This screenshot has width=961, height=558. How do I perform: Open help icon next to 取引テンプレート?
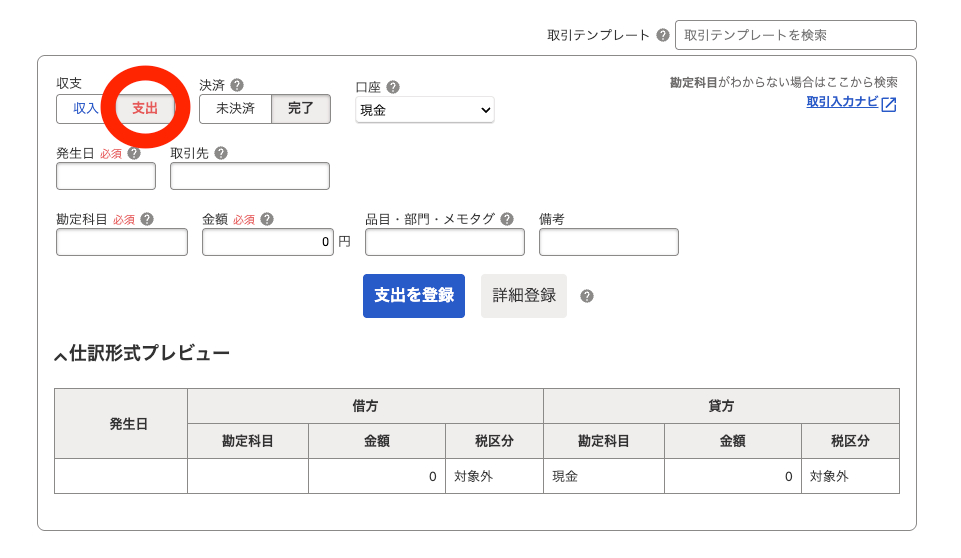coord(663,35)
